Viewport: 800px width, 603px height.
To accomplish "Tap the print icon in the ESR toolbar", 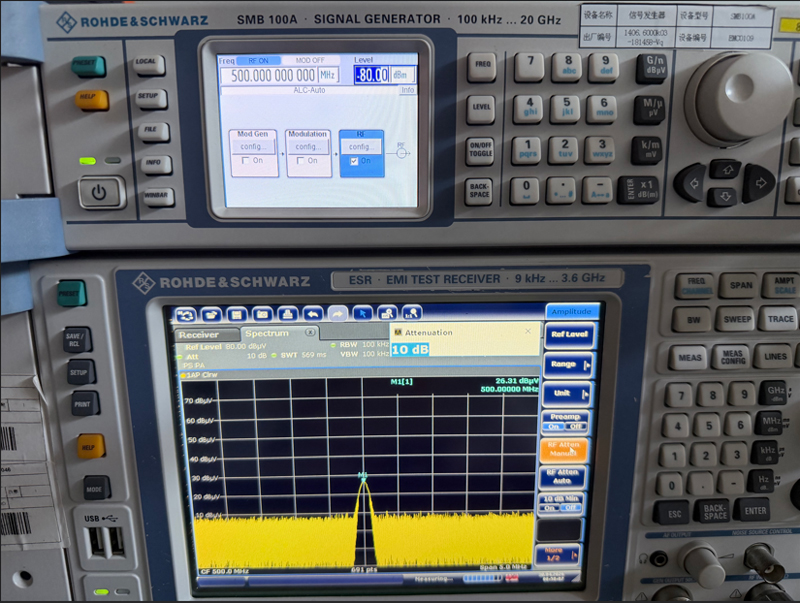I will [x=288, y=314].
